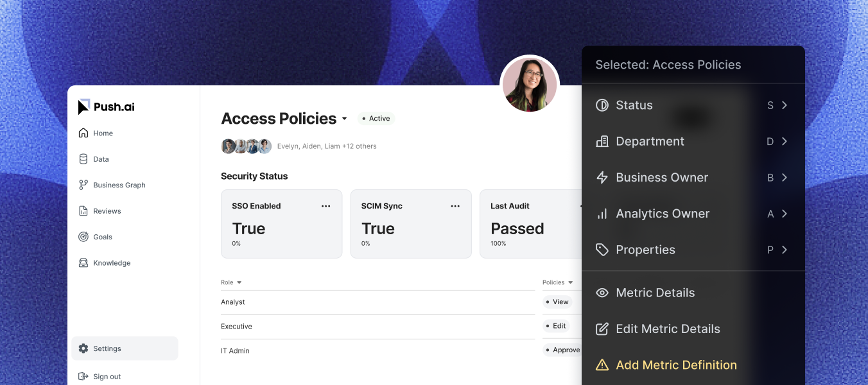Click the Last Audit Passed value
868x385 pixels.
pos(517,228)
